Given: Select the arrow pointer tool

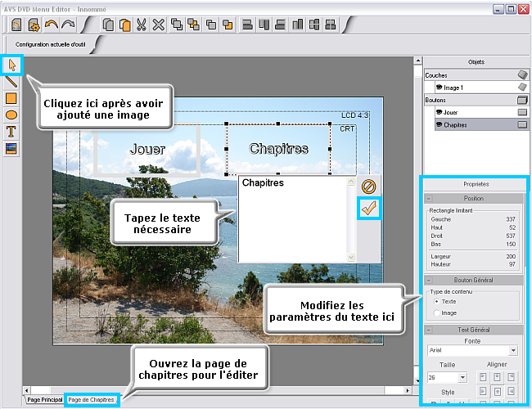Looking at the screenshot, I should coord(12,65).
